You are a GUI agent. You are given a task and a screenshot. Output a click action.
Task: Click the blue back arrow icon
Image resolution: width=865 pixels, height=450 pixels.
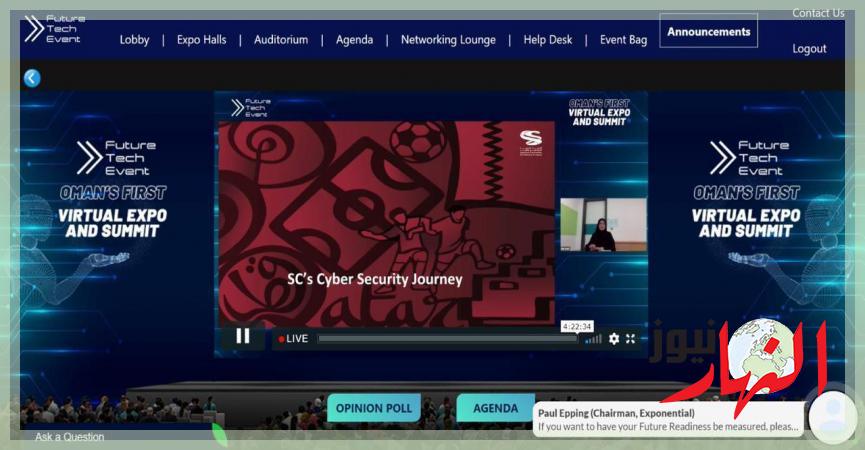[x=32, y=78]
